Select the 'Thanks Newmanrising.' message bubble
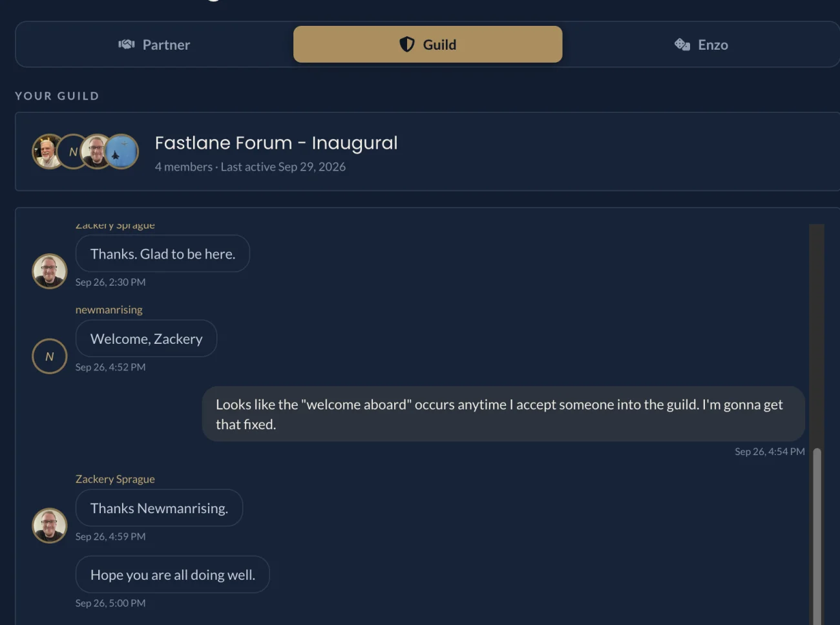Screen dimensions: 840x625 [159, 508]
